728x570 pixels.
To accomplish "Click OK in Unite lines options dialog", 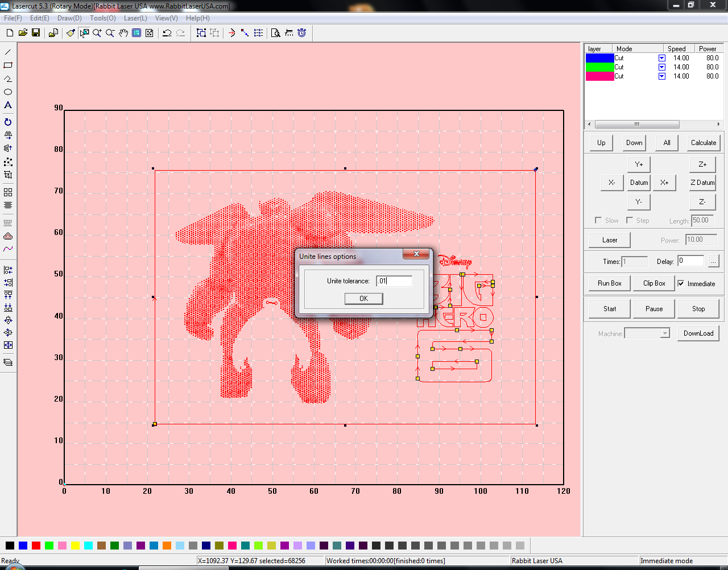I will 363,299.
